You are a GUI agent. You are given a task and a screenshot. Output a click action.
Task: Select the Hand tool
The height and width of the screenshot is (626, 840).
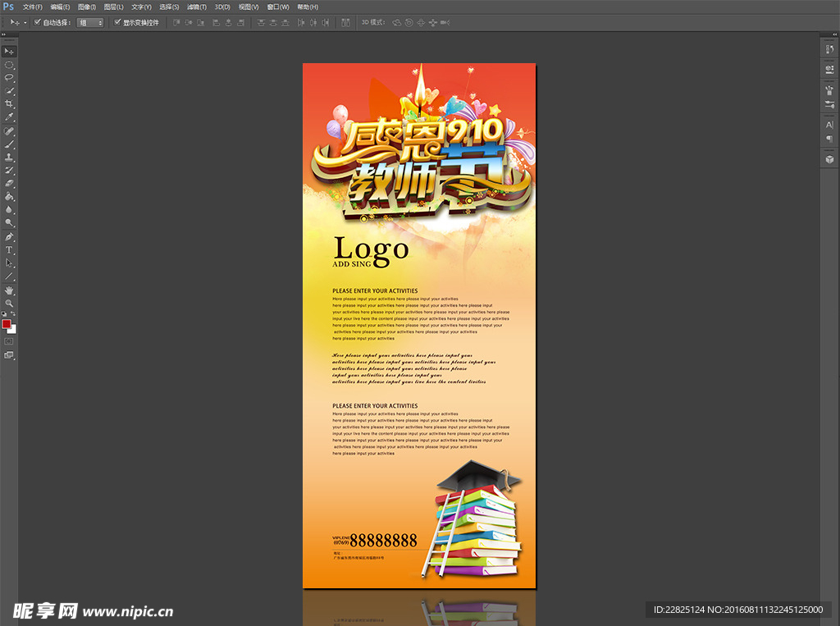tap(9, 290)
